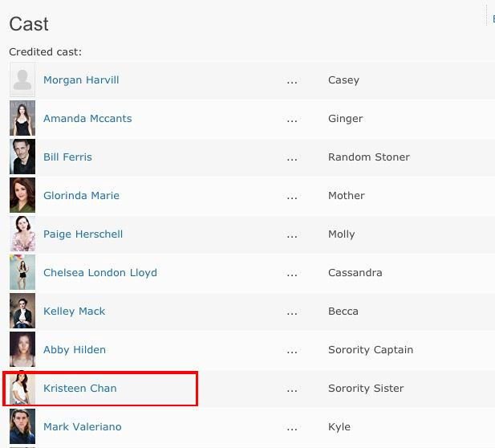Visit the Paige Herschell name link

[x=83, y=234]
